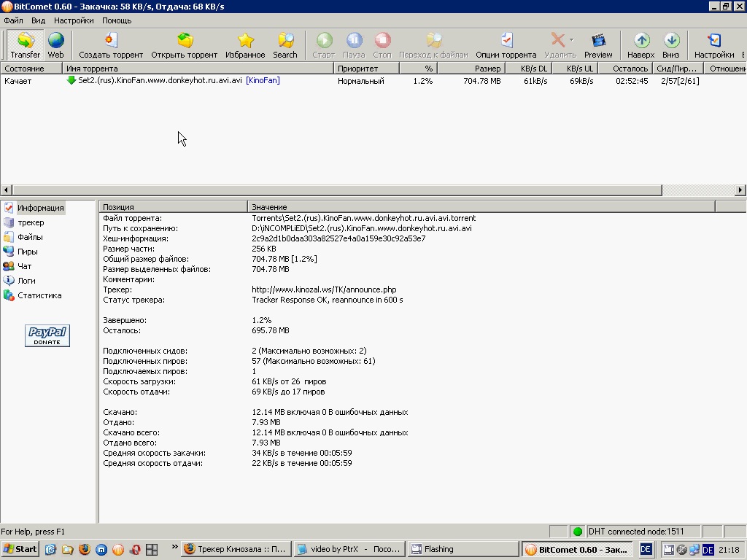747x560 pixels.
Task: Click the horizontal scrollbar right arrow
Action: tap(740, 190)
